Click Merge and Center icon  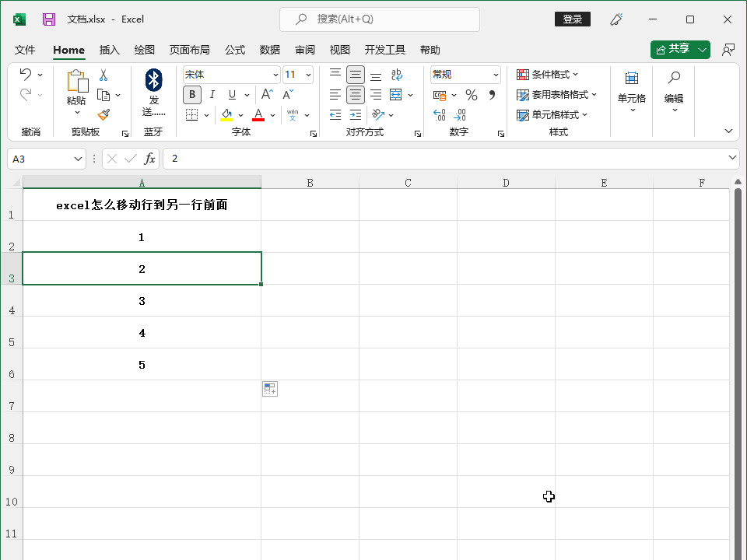396,95
